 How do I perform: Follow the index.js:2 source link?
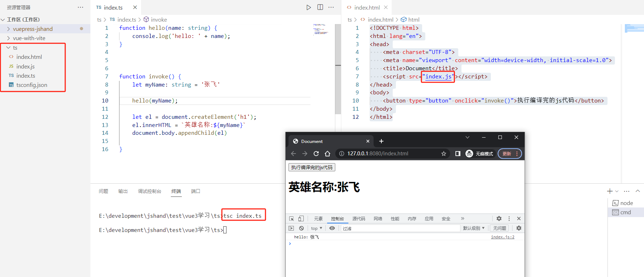503,237
